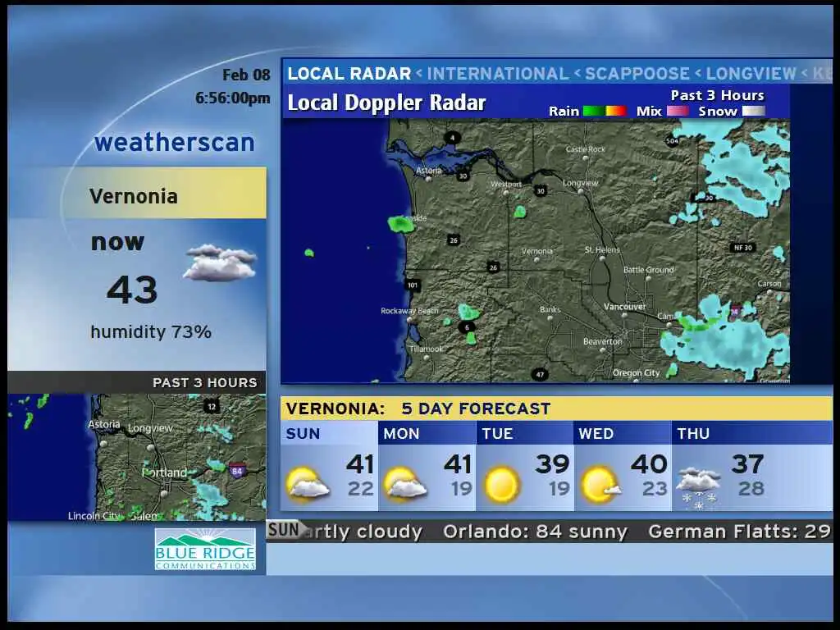Click the NF 30 marker on radar
Image resolution: width=840 pixels, height=630 pixels.
click(743, 248)
